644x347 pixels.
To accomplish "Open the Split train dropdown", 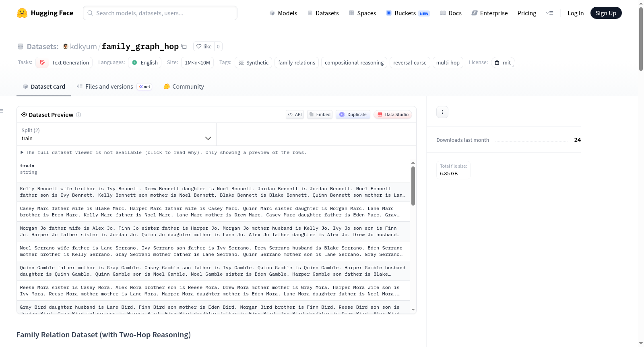I will 116,134.
